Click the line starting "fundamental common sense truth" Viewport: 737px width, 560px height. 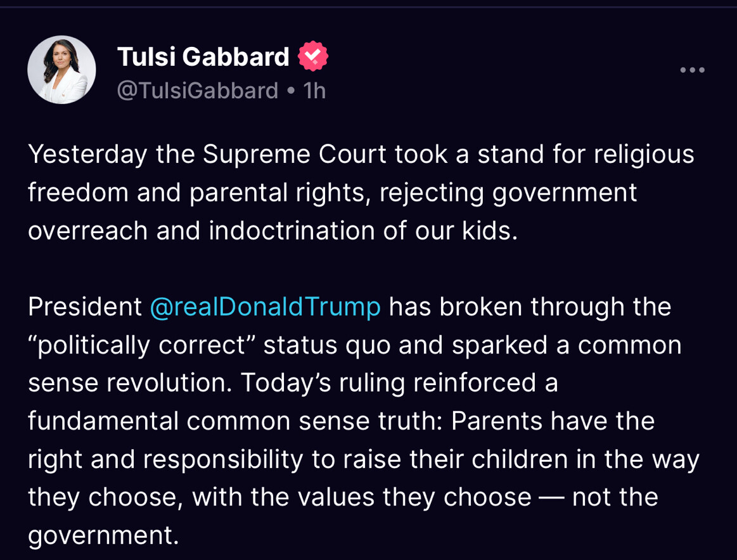point(341,421)
